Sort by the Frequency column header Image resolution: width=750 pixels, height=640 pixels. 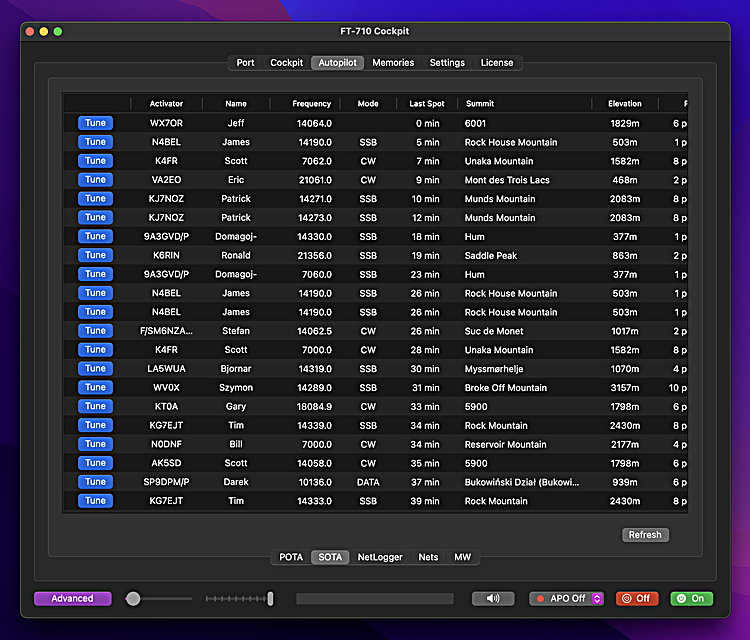tap(305, 103)
